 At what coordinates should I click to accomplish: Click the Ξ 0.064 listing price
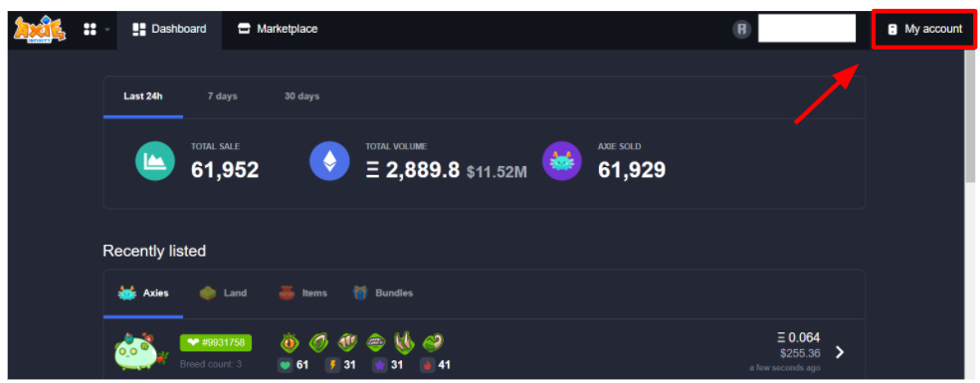coord(798,338)
